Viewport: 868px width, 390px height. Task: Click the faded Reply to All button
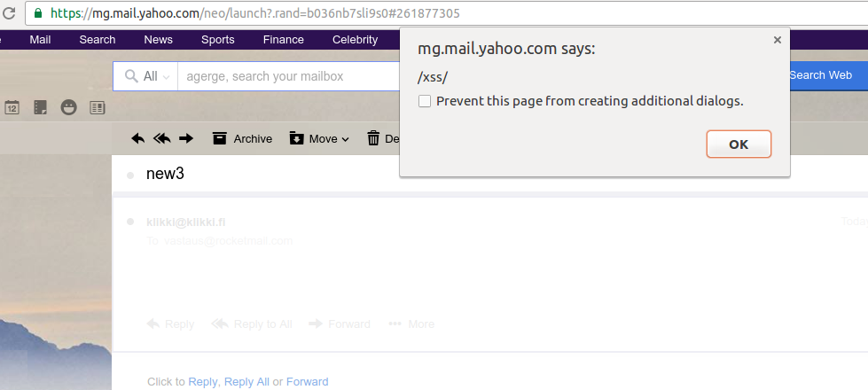[252, 324]
